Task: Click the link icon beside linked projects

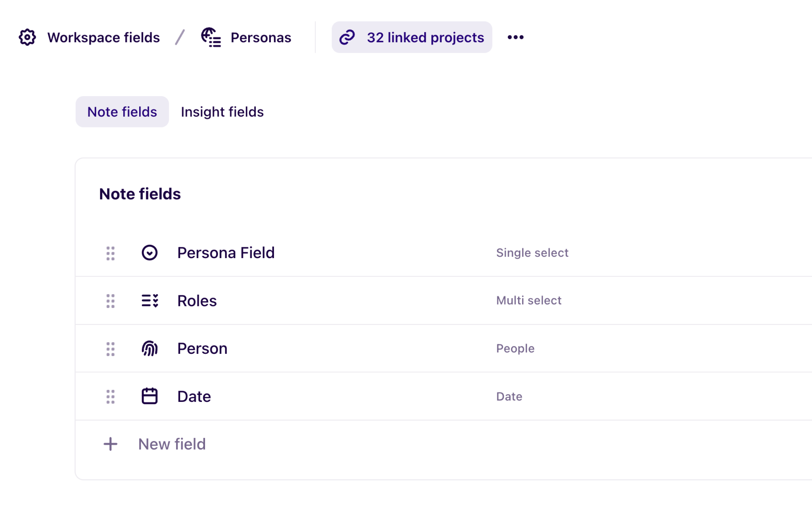Action: tap(347, 37)
